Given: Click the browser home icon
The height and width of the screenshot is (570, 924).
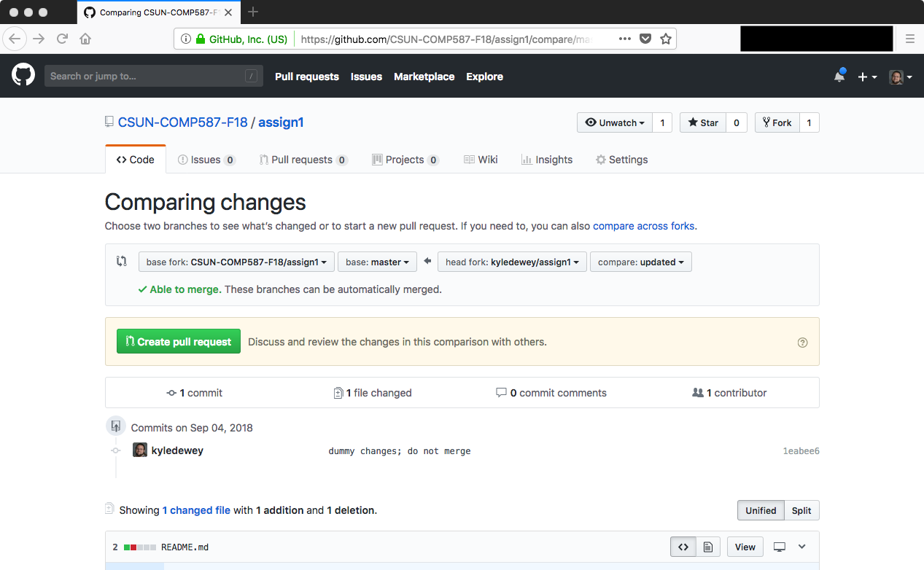Looking at the screenshot, I should 85,39.
